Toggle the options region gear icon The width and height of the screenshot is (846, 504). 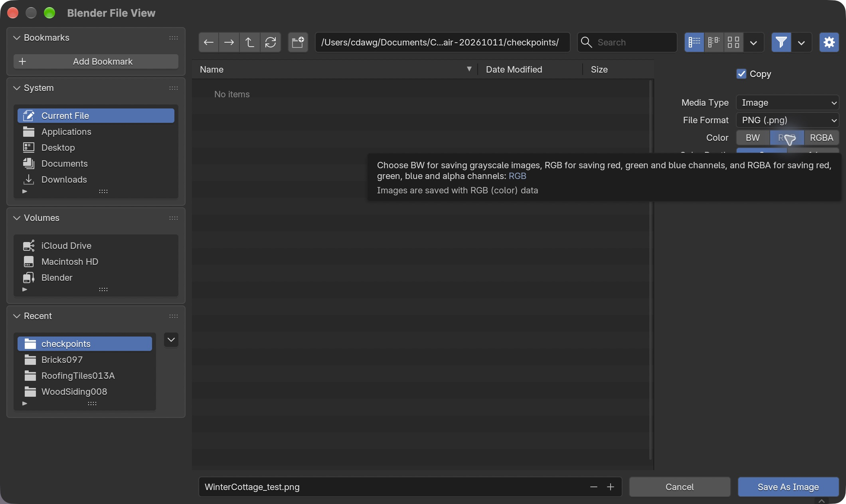tap(829, 42)
